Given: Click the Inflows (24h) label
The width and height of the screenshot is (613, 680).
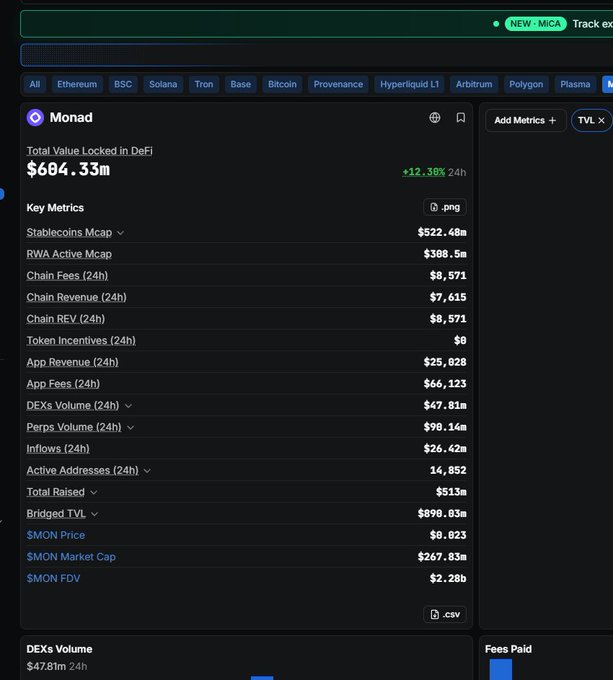Looking at the screenshot, I should [x=58, y=449].
